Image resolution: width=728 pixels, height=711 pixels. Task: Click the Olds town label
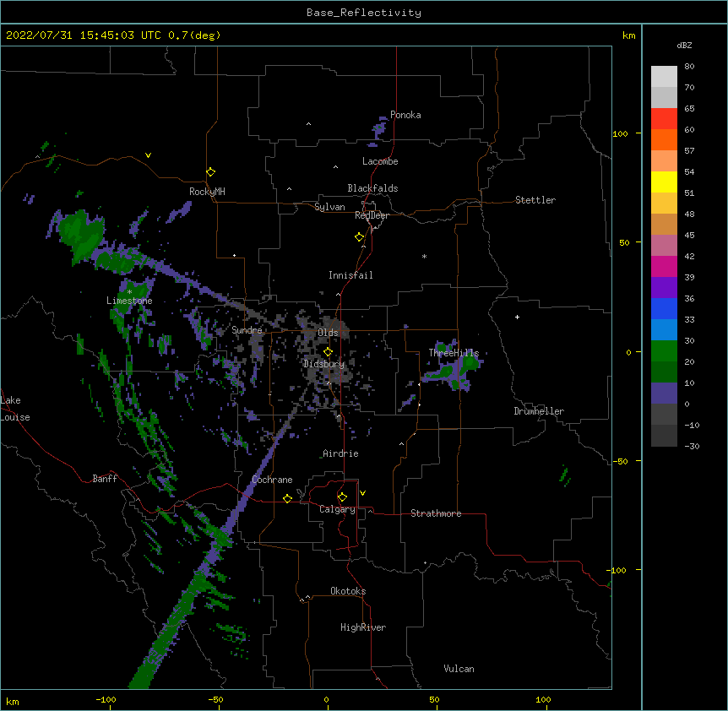pyautogui.click(x=328, y=333)
